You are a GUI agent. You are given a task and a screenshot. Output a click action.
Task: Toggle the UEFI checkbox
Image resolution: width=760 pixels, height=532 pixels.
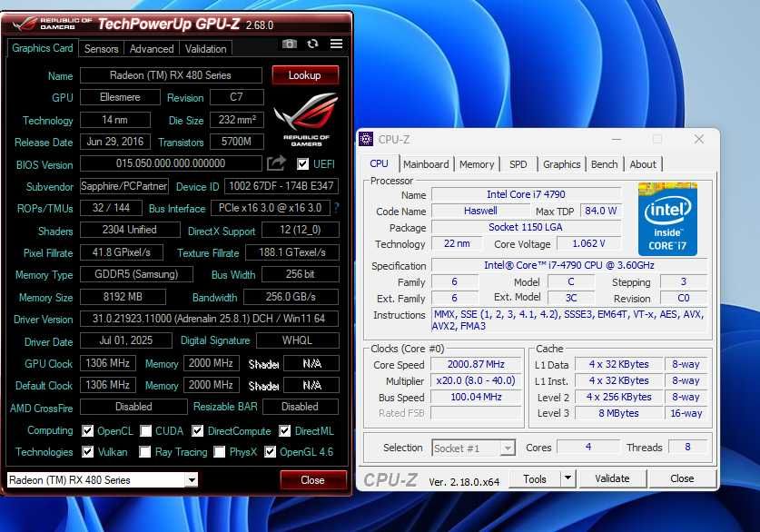(303, 163)
